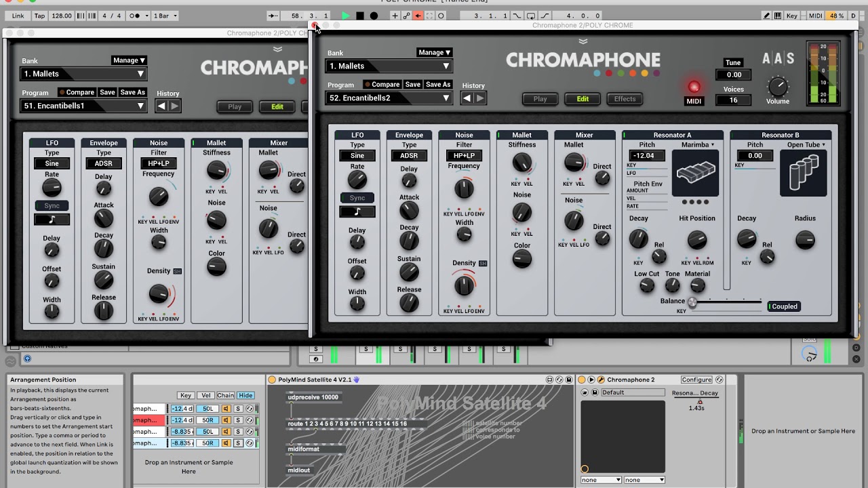This screenshot has width=868, height=488.
Task: Open Program dropdown showing 51. Encantibells1
Action: click(83, 106)
